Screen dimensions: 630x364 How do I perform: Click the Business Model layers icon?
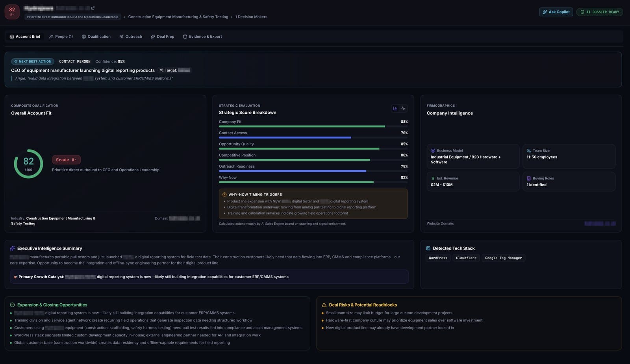[x=433, y=151]
